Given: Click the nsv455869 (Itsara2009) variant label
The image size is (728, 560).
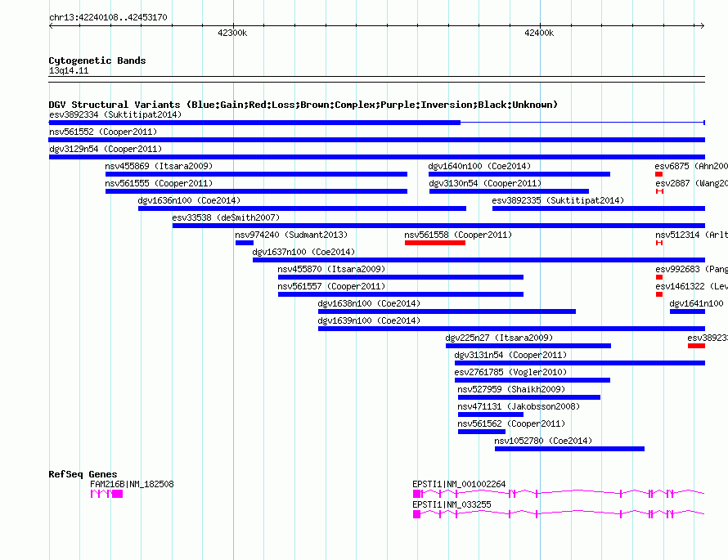Looking at the screenshot, I should click(x=159, y=166).
